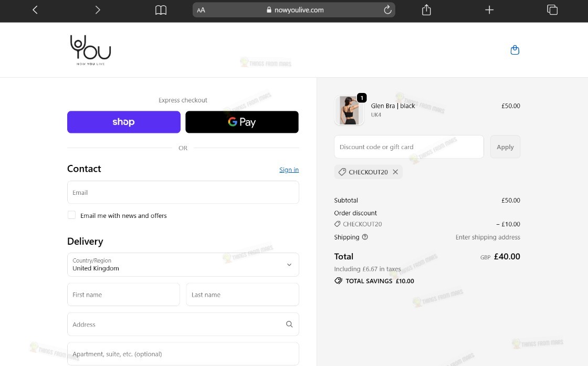Click the 'Express checkout' heading
This screenshot has height=366, width=588.
pyautogui.click(x=183, y=100)
